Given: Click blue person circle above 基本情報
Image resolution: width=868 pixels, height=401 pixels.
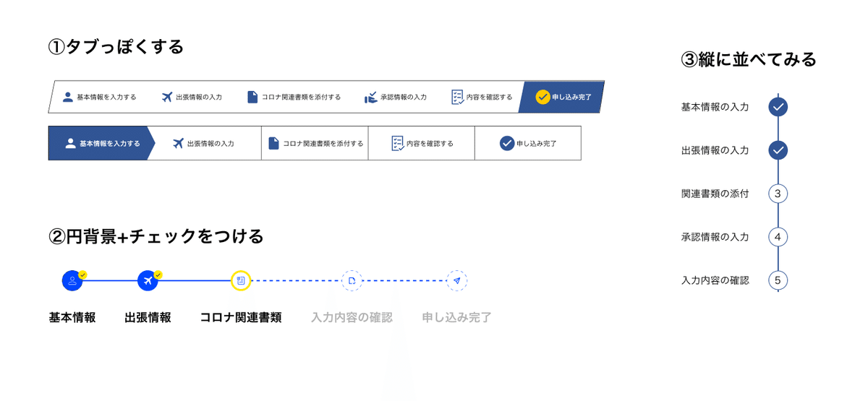Looking at the screenshot, I should pos(72,280).
